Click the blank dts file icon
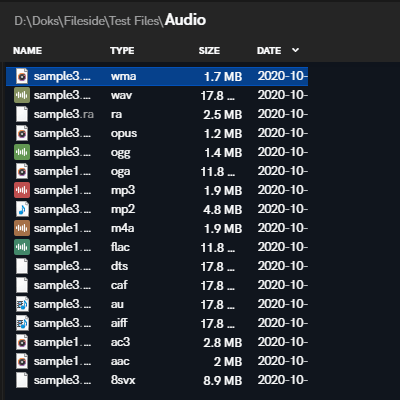The height and width of the screenshot is (400, 400). point(22,266)
